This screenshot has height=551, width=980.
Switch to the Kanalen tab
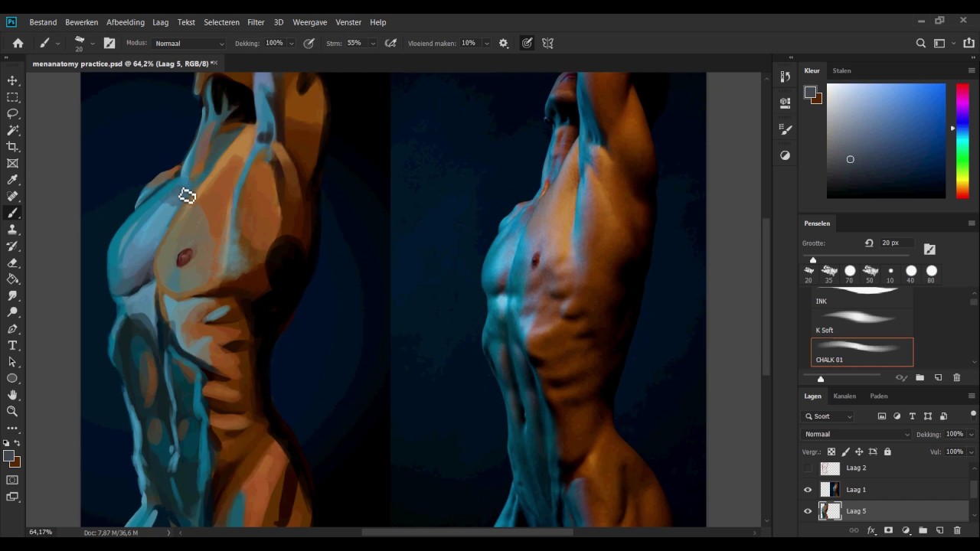(x=844, y=396)
